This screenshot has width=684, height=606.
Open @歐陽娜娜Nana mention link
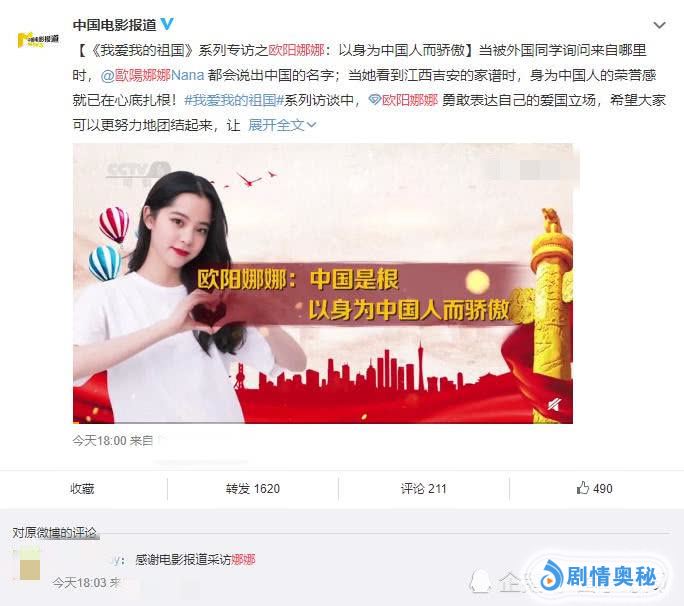[152, 75]
